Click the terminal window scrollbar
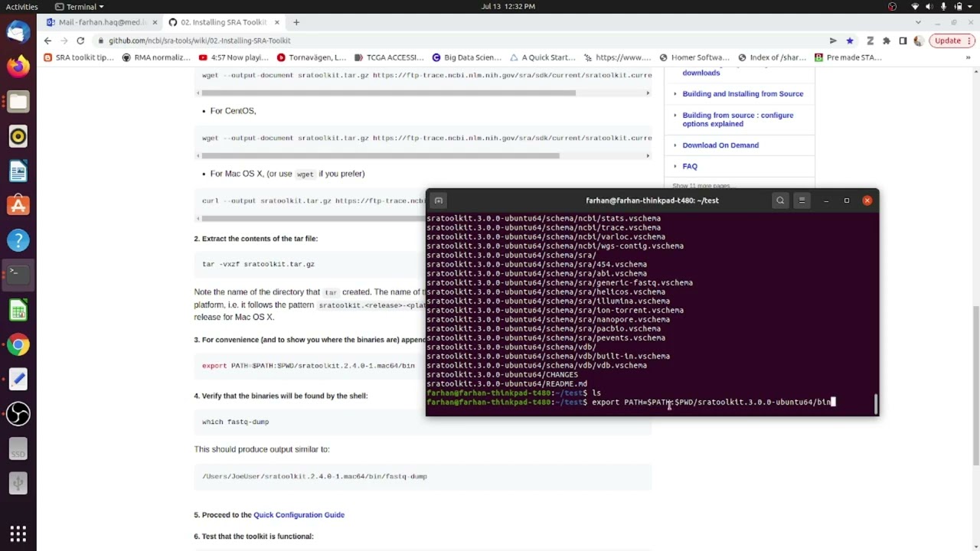 point(876,403)
